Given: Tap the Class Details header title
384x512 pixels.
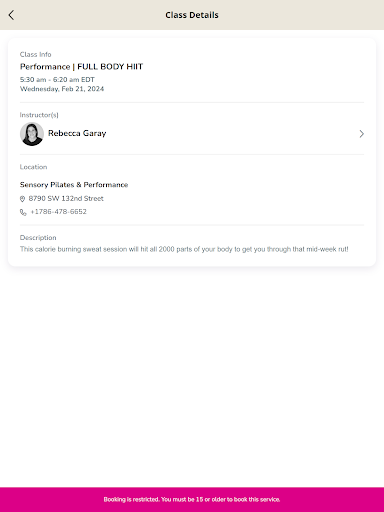Looking at the screenshot, I should [192, 15].
